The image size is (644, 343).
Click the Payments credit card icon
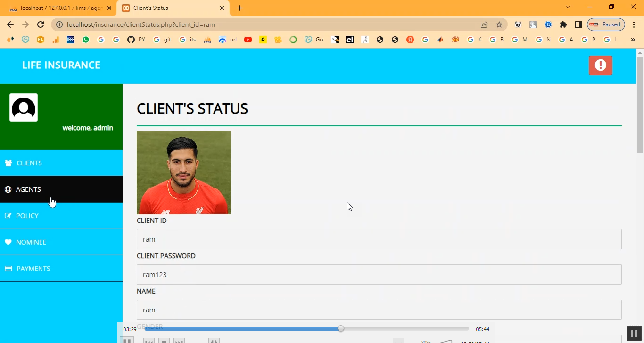8,269
